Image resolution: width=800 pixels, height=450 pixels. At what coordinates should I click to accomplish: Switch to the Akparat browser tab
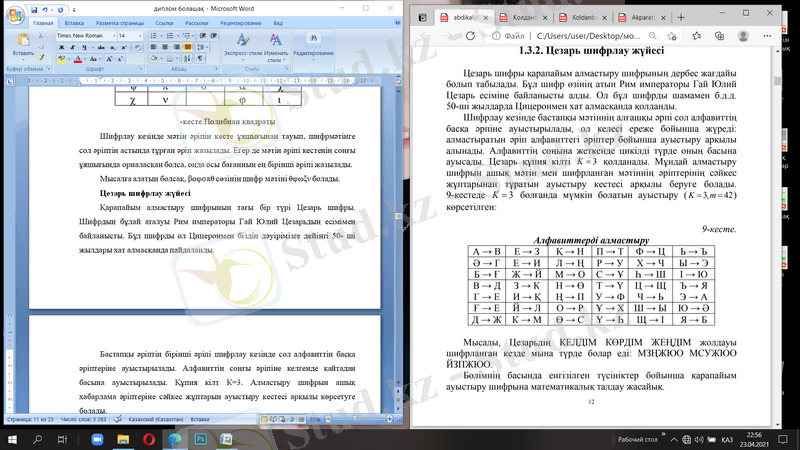(x=638, y=16)
